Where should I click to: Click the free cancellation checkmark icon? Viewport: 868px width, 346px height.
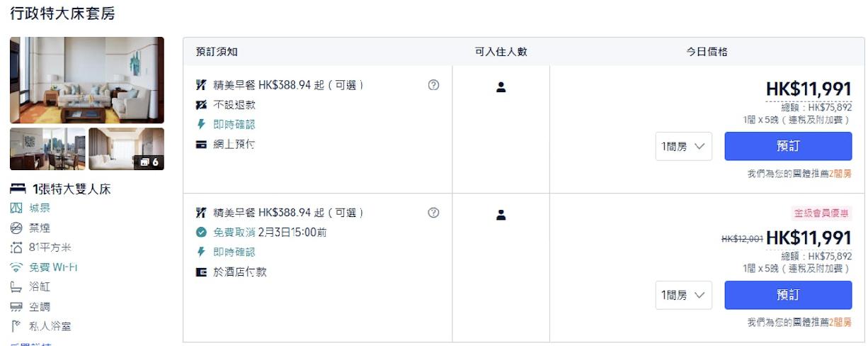[x=202, y=233]
